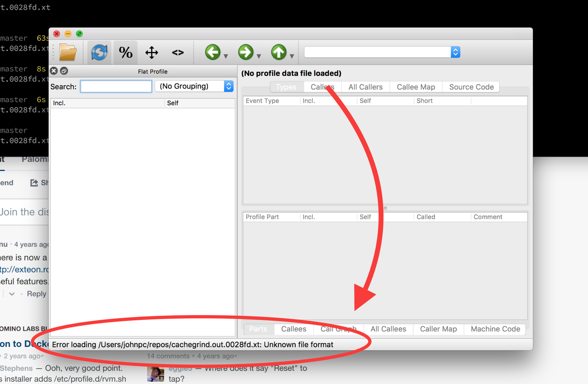
Task: Open the forward history dropdown arrow
Action: [259, 56]
